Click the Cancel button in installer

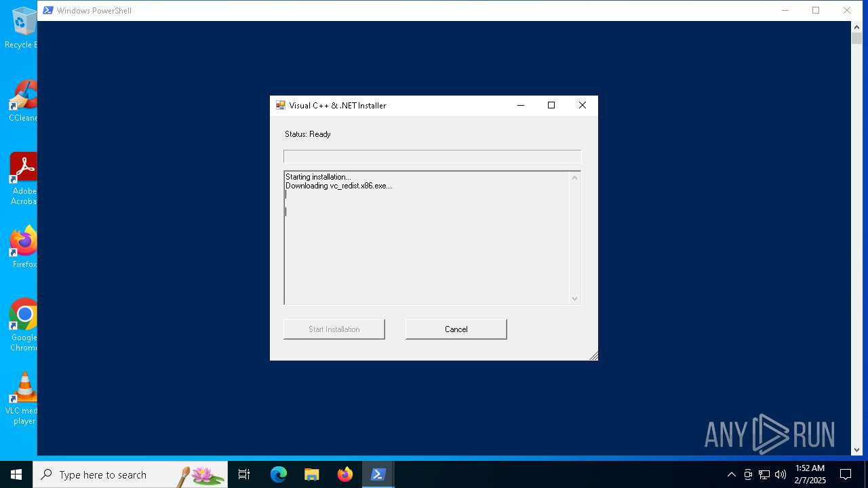coord(456,329)
